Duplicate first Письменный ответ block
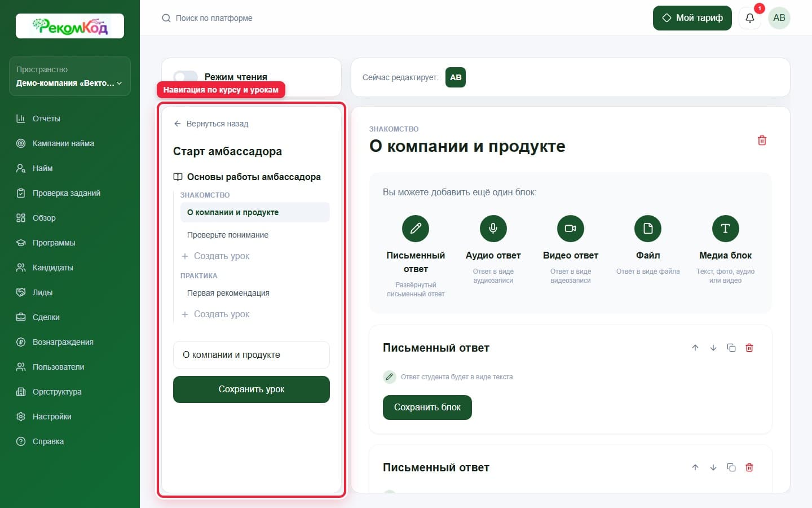812x508 pixels. tap(731, 348)
